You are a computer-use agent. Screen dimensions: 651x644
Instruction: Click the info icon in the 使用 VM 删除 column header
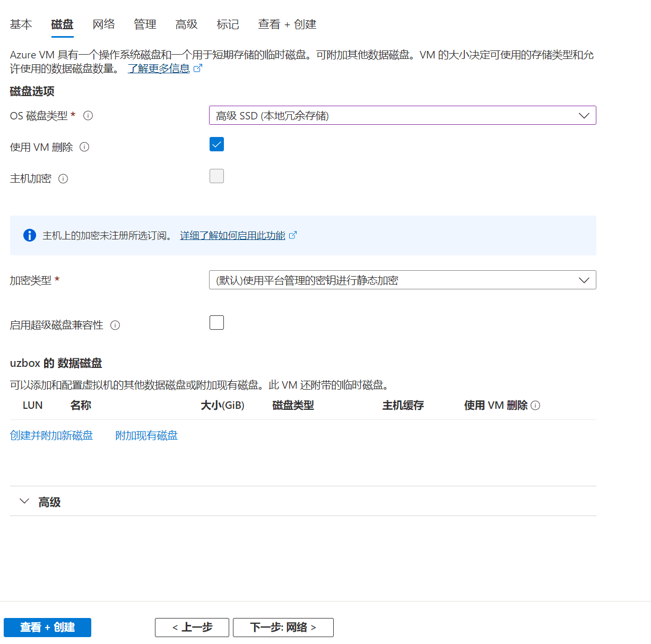coord(536,405)
